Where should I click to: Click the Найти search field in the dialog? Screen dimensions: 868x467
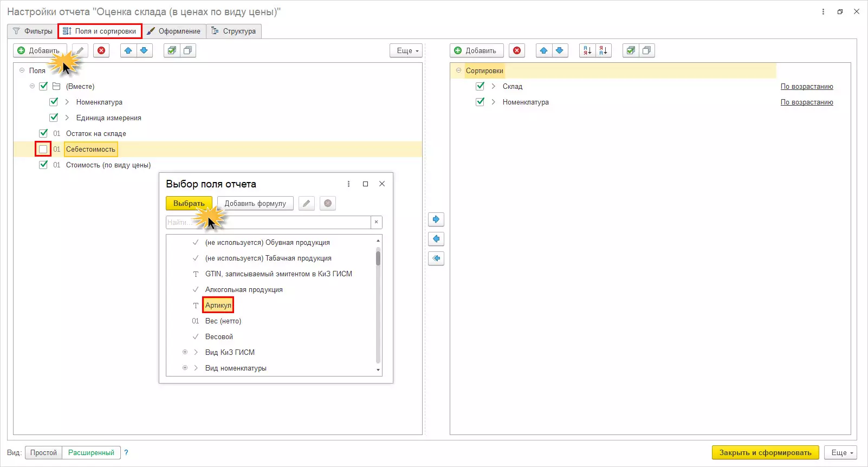point(268,222)
